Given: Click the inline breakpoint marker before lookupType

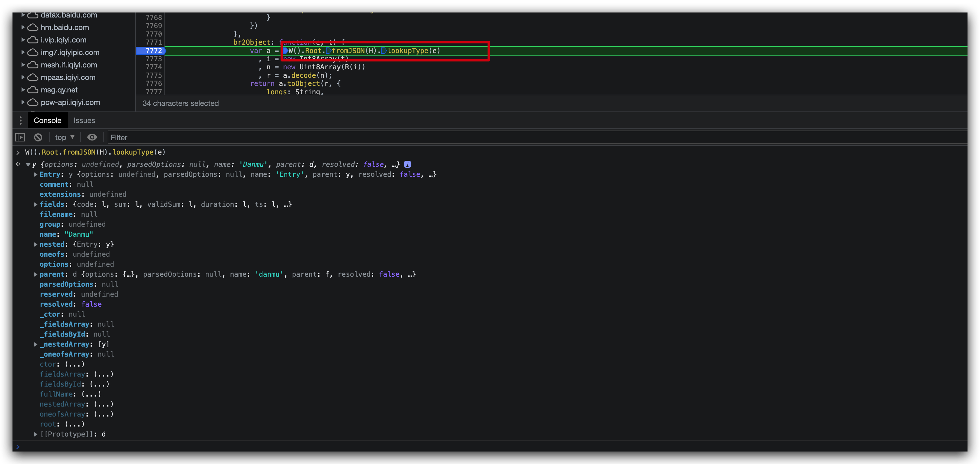Looking at the screenshot, I should click(384, 51).
